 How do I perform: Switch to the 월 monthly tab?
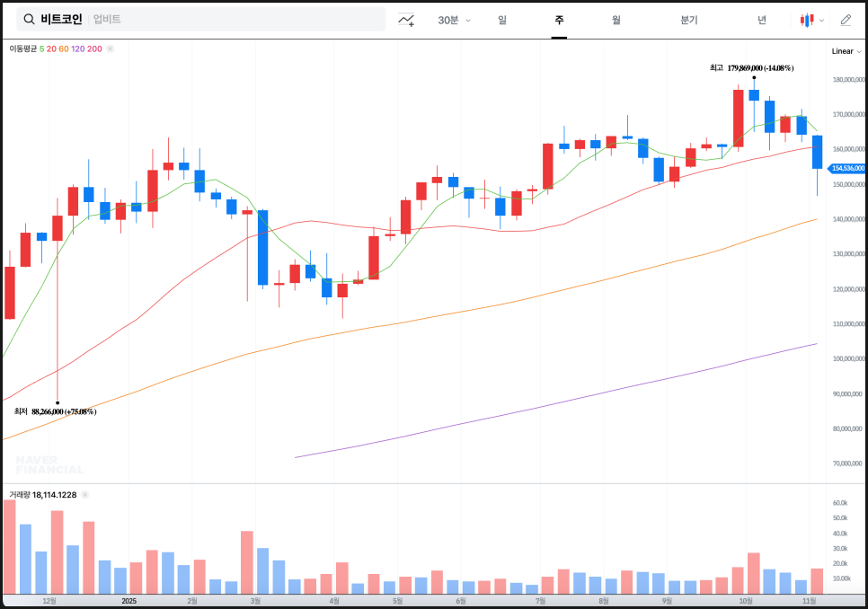[616, 20]
